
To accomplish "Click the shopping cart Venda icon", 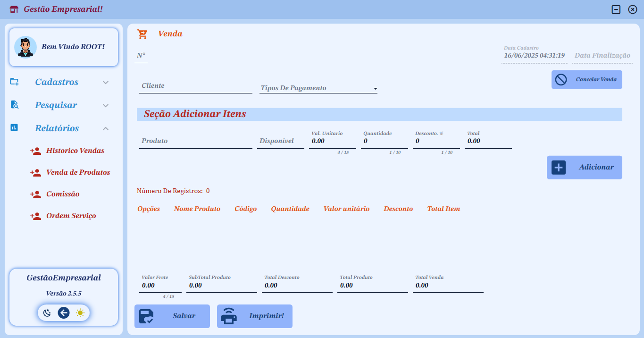I will pos(142,34).
